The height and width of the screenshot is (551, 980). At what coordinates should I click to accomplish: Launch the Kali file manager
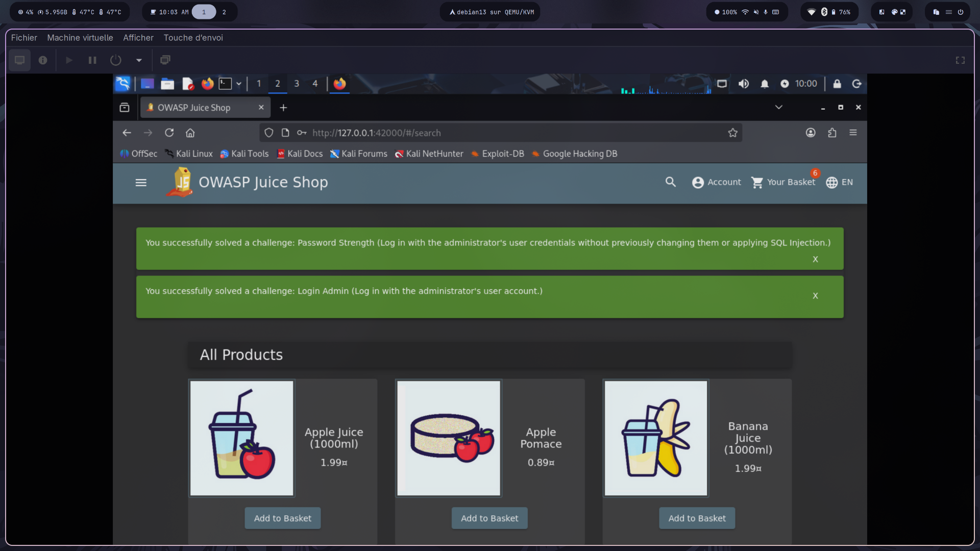pos(167,84)
